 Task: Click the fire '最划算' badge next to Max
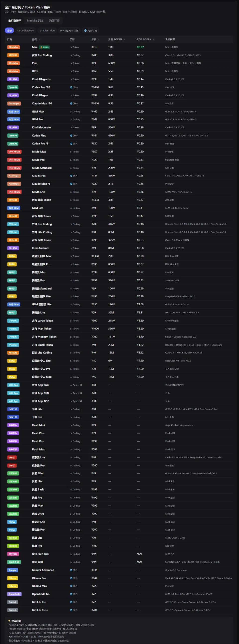click(x=44, y=47)
